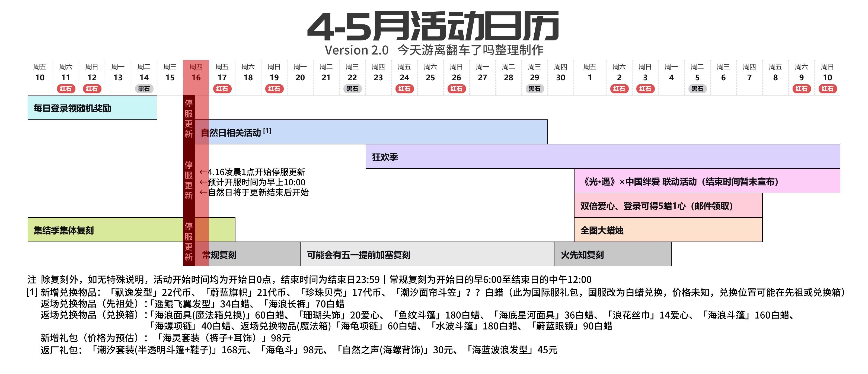
Task: Click the 红石 badge under April 11
Action: tap(66, 89)
